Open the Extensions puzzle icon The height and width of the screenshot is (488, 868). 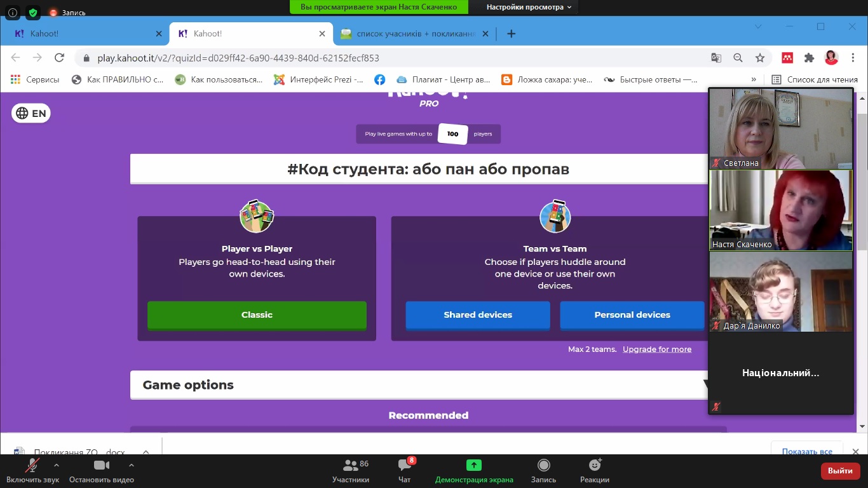809,58
